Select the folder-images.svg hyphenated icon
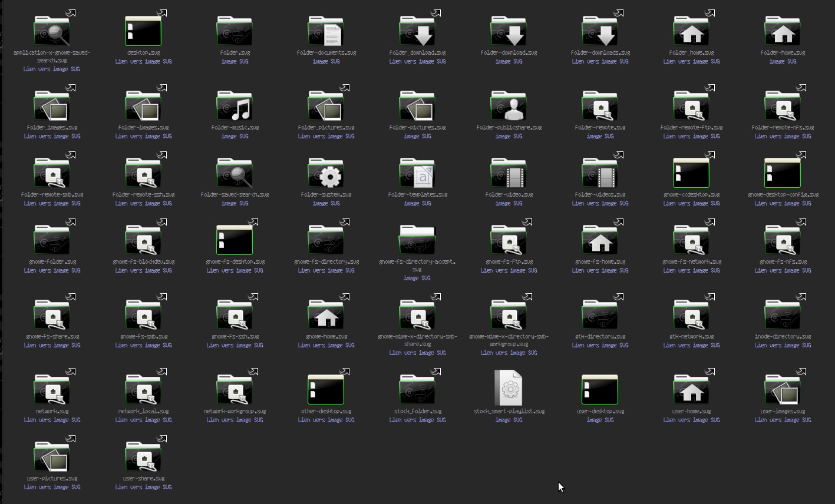This screenshot has width=835, height=504. (x=143, y=105)
